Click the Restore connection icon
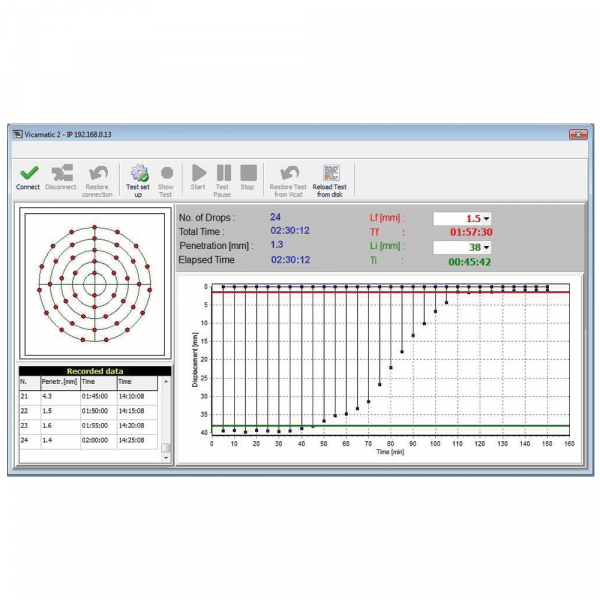600x600 pixels. tap(97, 173)
